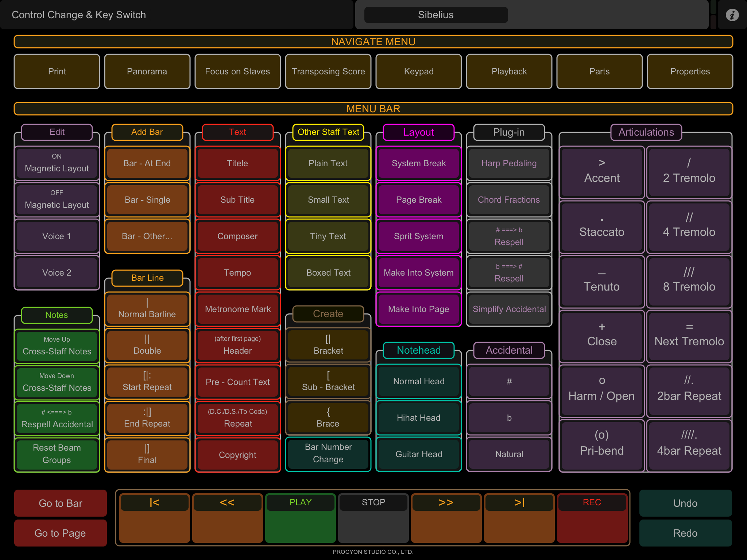Viewport: 747px width, 560px height.
Task: Select the 8 Tremolo pad
Action: coord(689,281)
